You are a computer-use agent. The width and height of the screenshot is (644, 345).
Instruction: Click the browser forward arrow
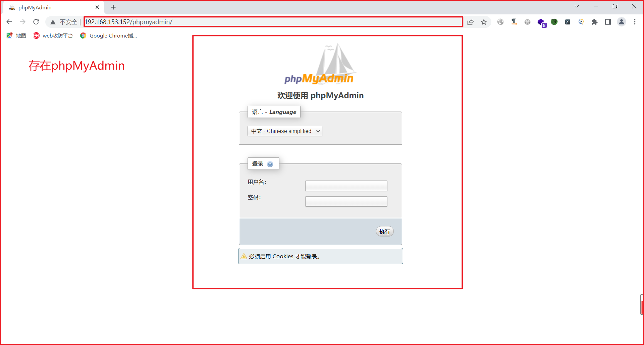(x=22, y=22)
